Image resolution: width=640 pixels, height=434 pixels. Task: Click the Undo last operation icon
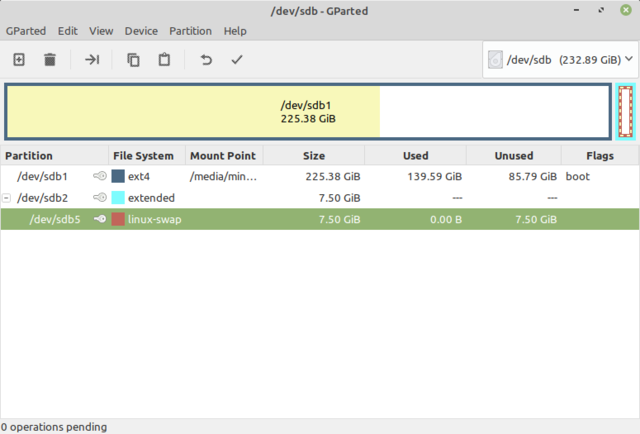click(x=206, y=60)
